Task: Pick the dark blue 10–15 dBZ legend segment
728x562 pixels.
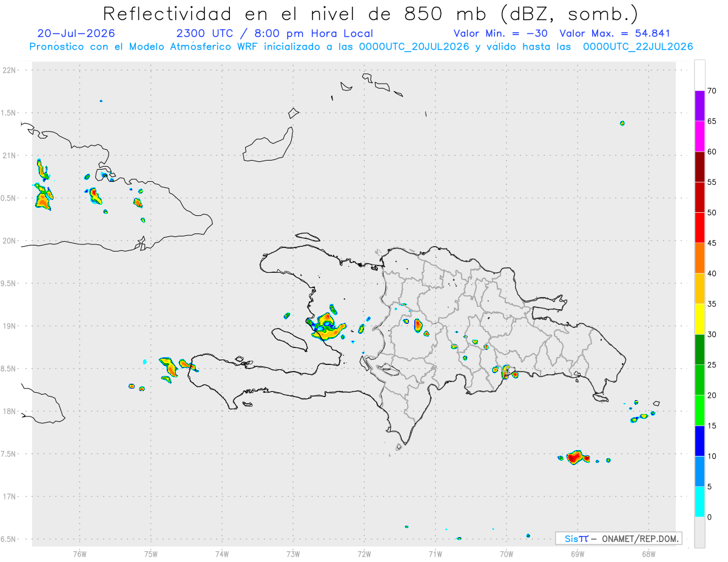Action: click(699, 441)
